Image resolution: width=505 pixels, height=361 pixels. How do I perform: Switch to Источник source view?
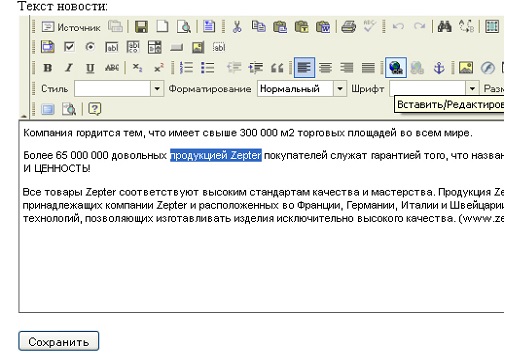coord(71,27)
